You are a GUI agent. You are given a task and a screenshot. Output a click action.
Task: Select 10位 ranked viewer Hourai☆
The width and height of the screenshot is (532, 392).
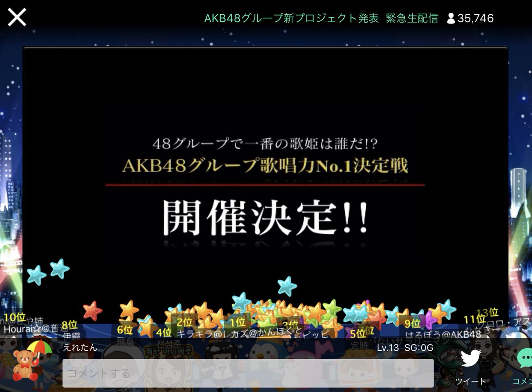[x=22, y=329]
